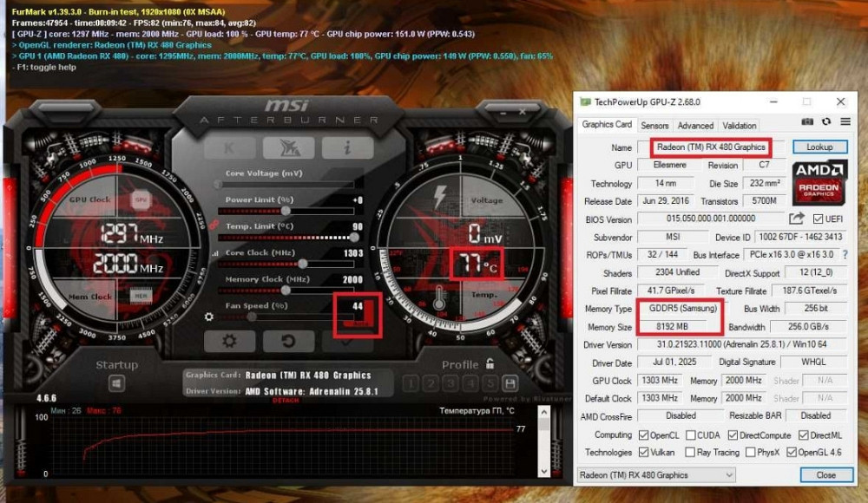Open the GPU selection dropdown in GPU-Z
The image size is (868, 503).
point(732,474)
